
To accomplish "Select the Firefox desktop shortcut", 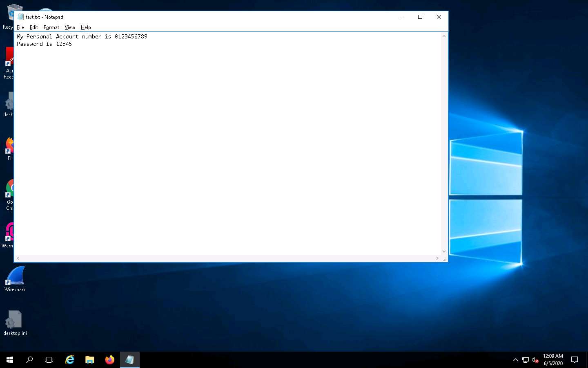I will (10, 149).
